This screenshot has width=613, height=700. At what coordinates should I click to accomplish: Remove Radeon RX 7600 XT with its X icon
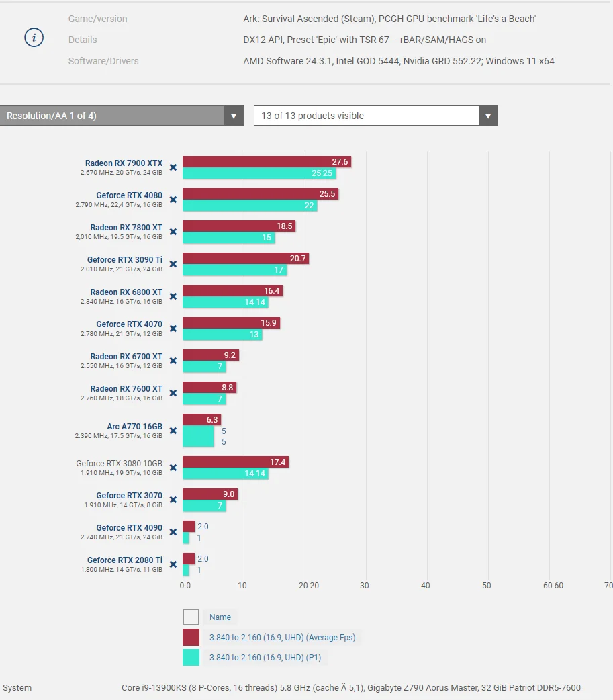click(173, 393)
